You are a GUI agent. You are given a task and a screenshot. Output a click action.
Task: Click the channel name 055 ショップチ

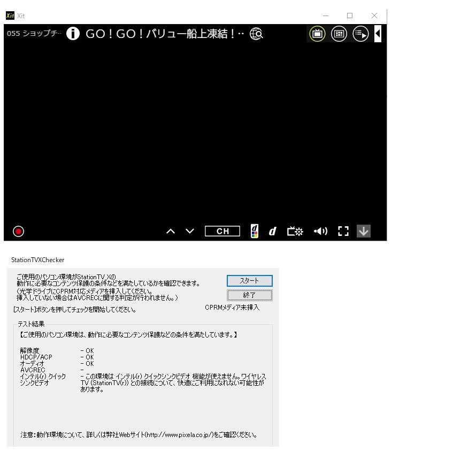(34, 33)
